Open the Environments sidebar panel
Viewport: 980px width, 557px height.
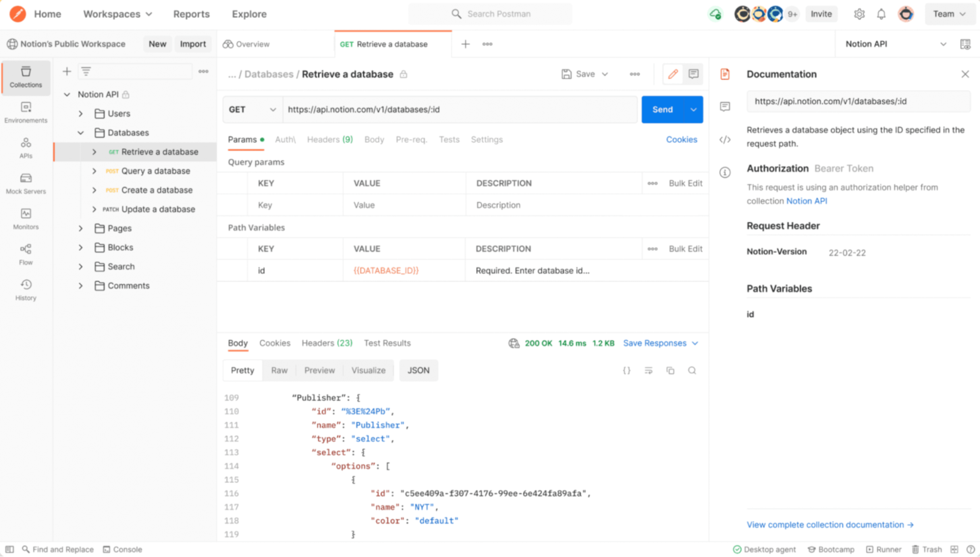click(25, 113)
